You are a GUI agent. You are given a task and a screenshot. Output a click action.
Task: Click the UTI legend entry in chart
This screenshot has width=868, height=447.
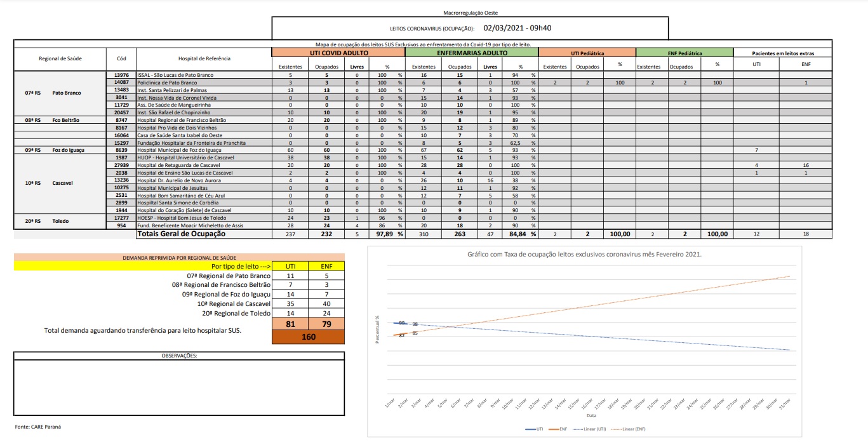tap(535, 429)
